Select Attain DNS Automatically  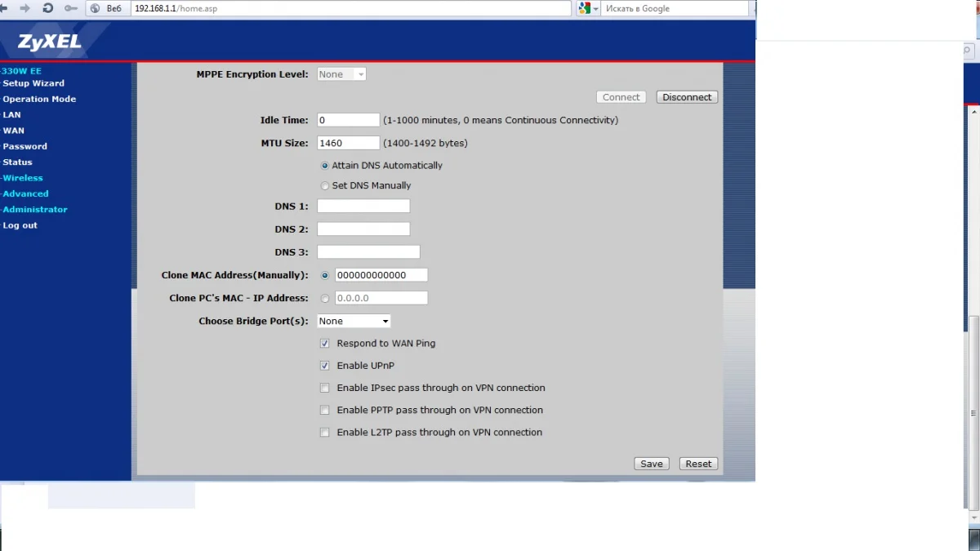point(325,166)
